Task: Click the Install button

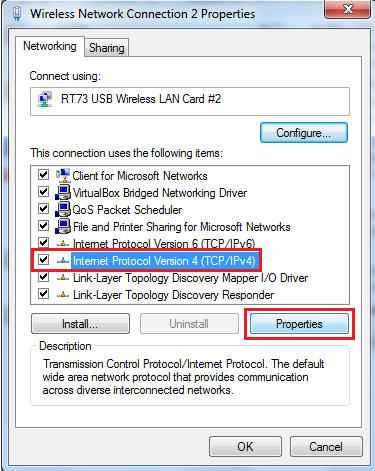Action: pyautogui.click(x=80, y=324)
